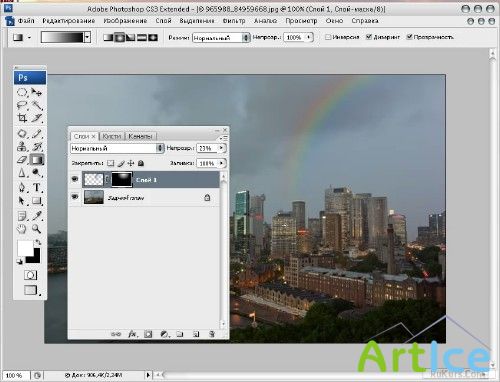The image size is (500, 382).
Task: Select the Eraser tool
Action: click(22, 160)
